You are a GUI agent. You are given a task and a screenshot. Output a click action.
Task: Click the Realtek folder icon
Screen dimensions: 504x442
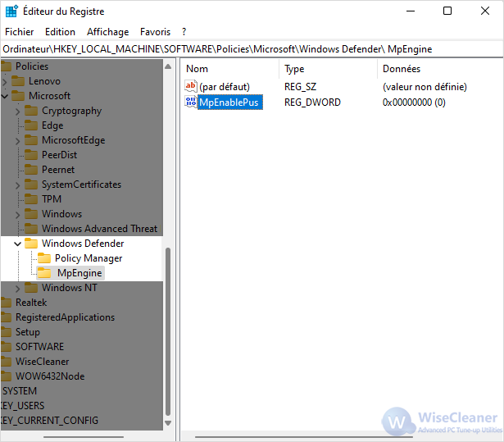pos(6,303)
